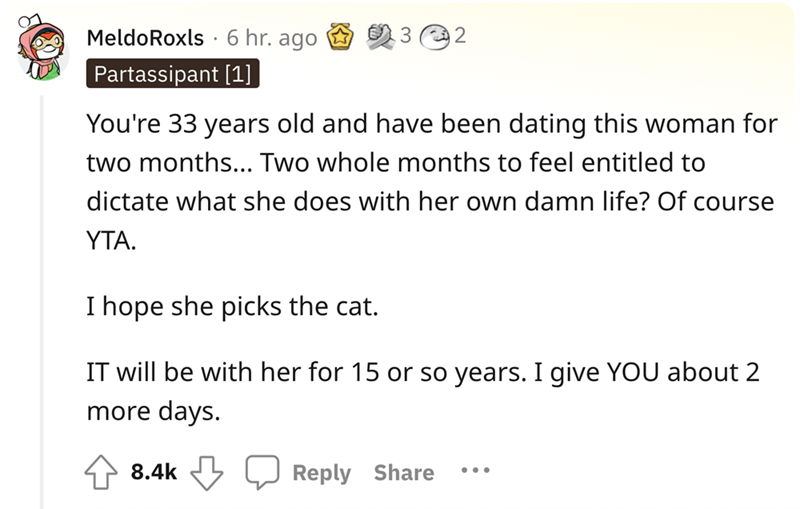Click the "I hope she picks the cat" line
The image size is (800, 509).
tap(233, 309)
